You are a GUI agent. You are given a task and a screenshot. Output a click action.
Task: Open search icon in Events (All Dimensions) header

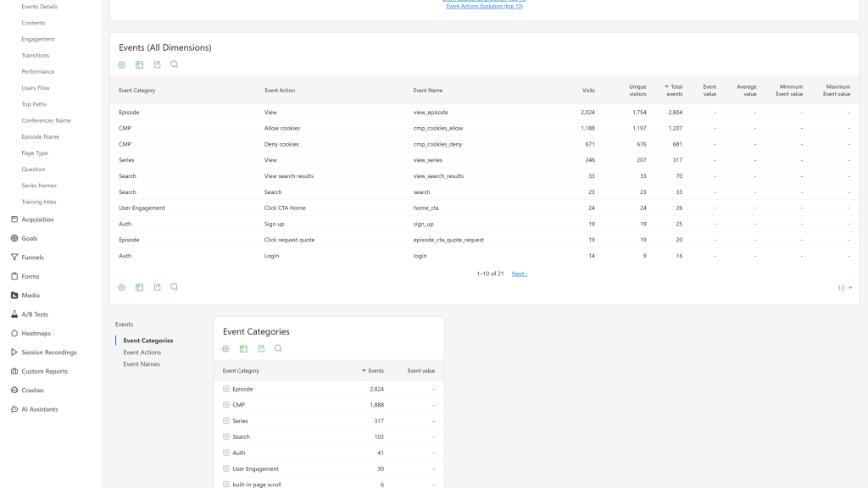tap(175, 64)
